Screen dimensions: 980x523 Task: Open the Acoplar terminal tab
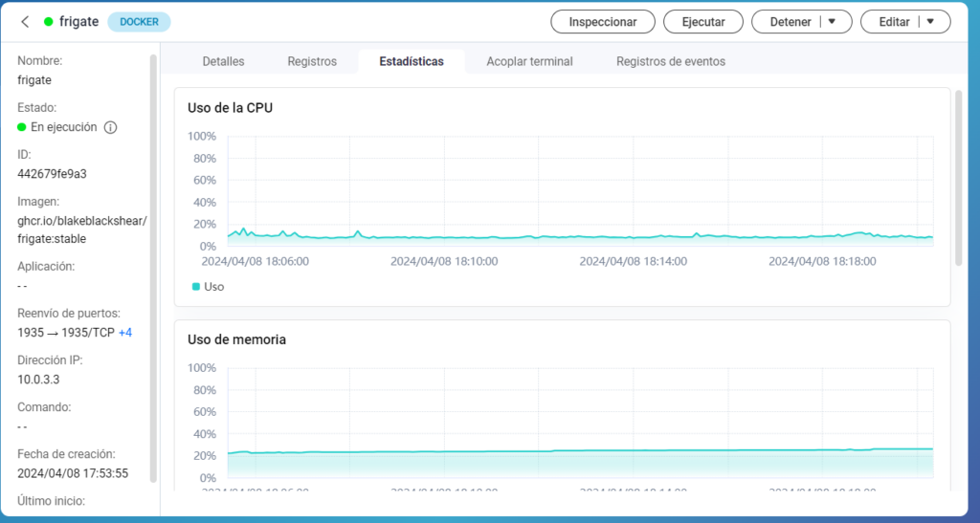point(529,61)
